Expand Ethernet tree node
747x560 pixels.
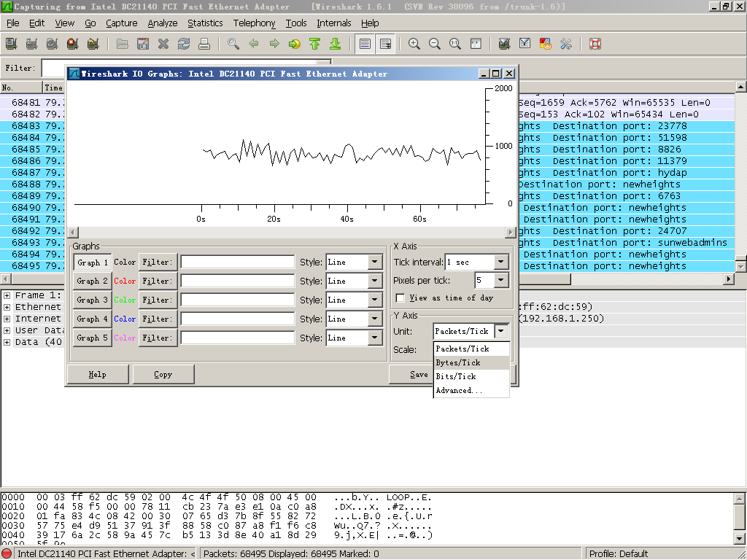click(7, 307)
